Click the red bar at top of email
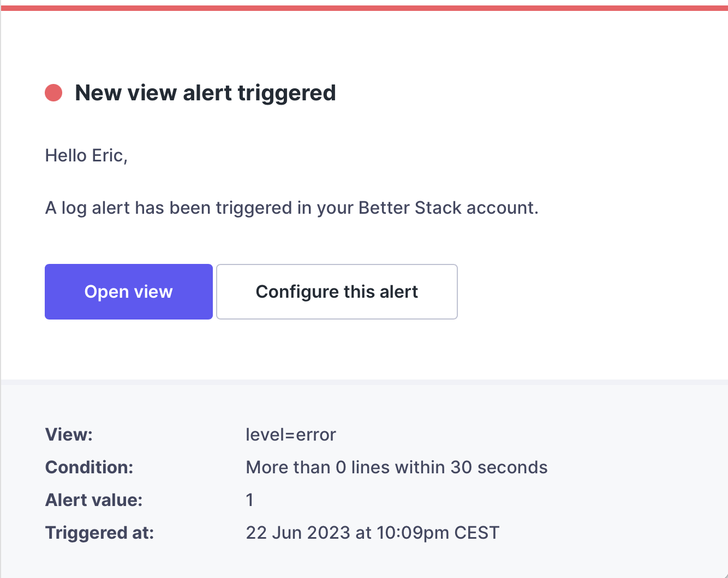728x578 pixels. click(x=364, y=8)
